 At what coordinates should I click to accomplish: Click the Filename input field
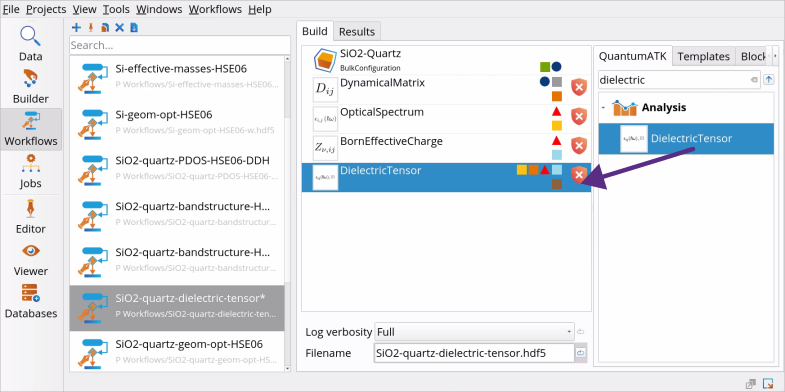[474, 353]
